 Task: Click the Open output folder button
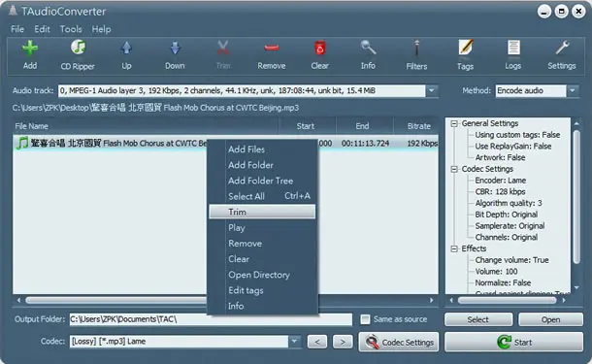[550, 319]
